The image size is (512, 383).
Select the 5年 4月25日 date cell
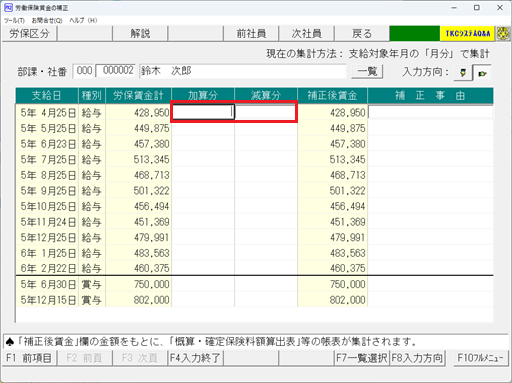click(x=47, y=113)
